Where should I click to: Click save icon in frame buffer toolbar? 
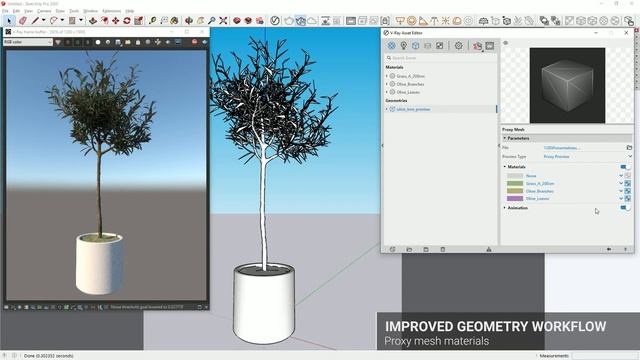coord(118,42)
